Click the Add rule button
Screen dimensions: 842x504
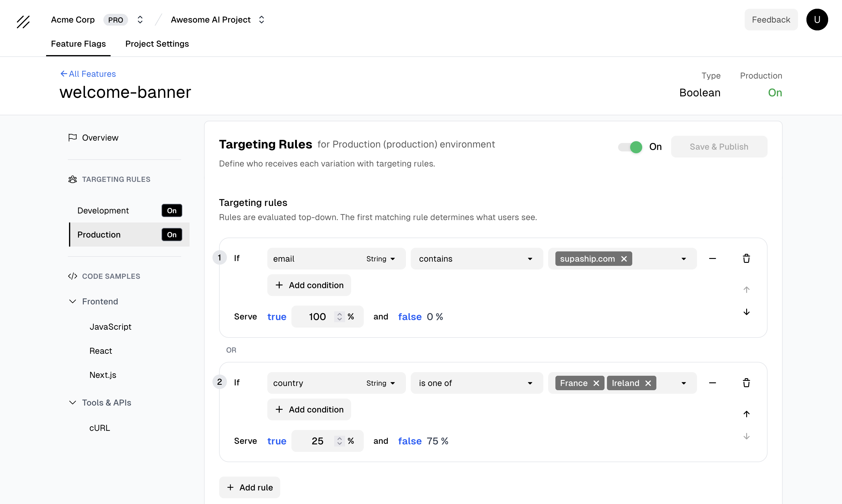[249, 487]
